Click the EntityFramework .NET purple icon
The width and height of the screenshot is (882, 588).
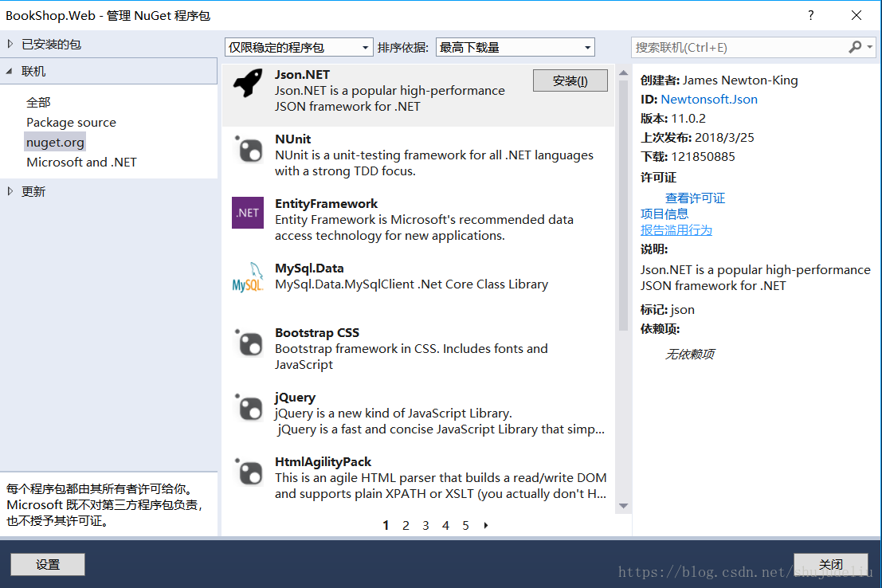click(248, 213)
